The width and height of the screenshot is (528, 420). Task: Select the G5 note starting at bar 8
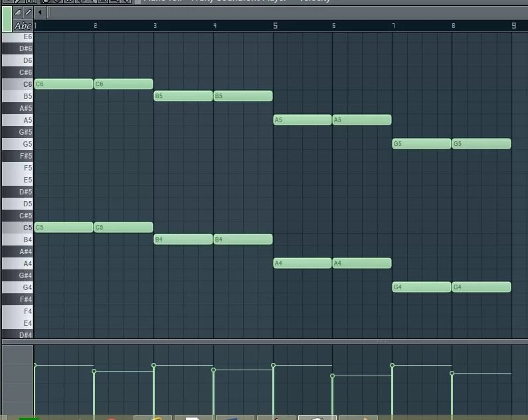(x=482, y=144)
